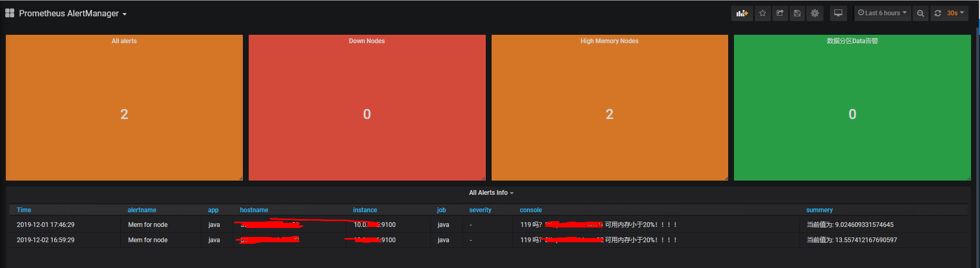
Task: Open dashboard settings gear icon
Action: point(815,13)
